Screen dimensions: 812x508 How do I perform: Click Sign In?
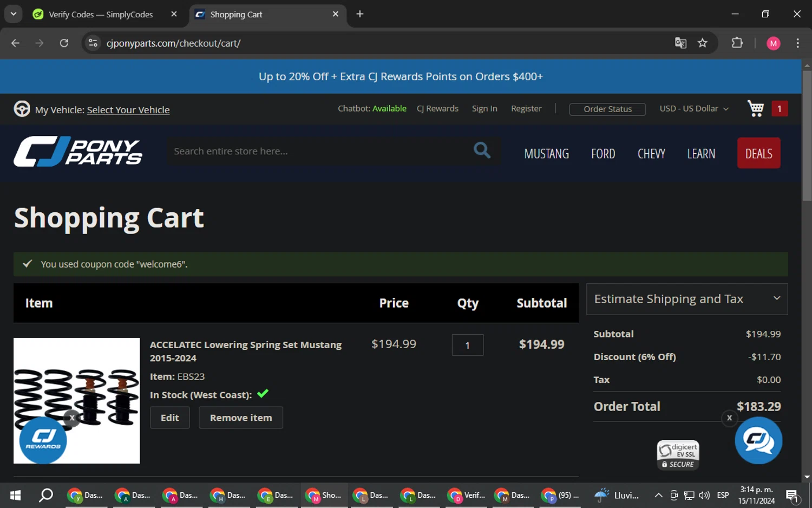pyautogui.click(x=484, y=108)
